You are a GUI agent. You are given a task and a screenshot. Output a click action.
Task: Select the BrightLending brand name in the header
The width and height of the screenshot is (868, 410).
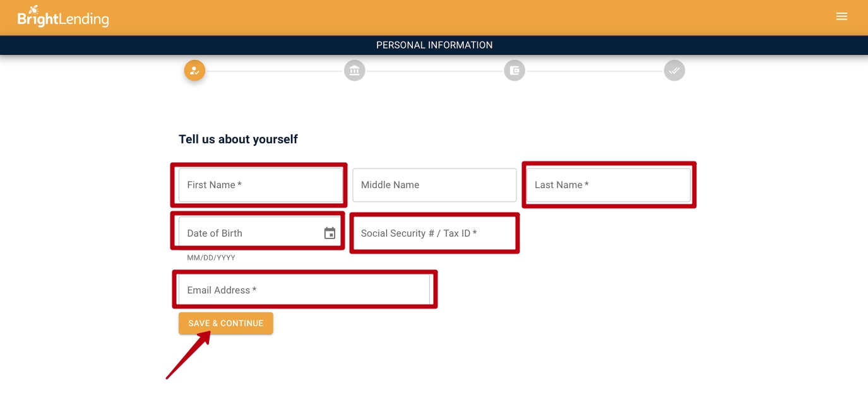coord(71,18)
